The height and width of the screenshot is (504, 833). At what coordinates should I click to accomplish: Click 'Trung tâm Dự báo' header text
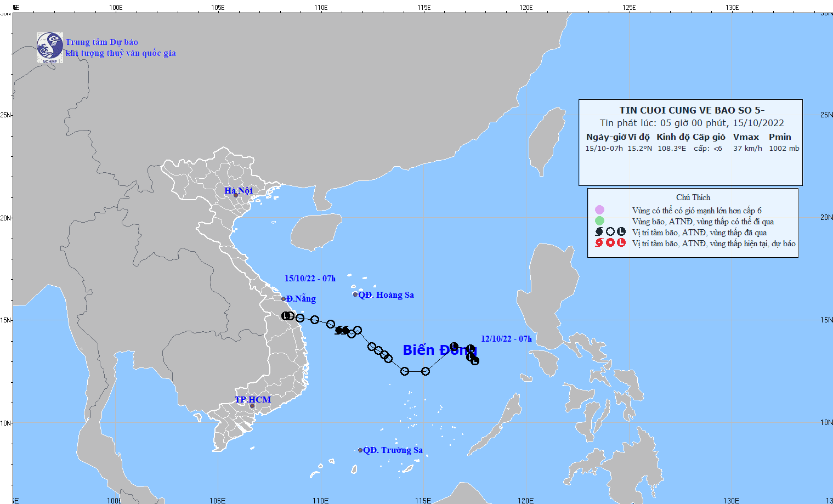(x=102, y=42)
